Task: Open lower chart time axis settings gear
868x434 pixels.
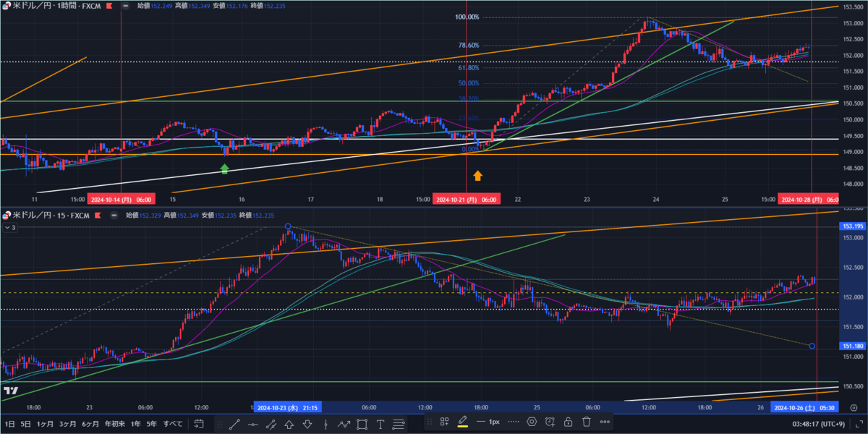Action: (x=854, y=407)
